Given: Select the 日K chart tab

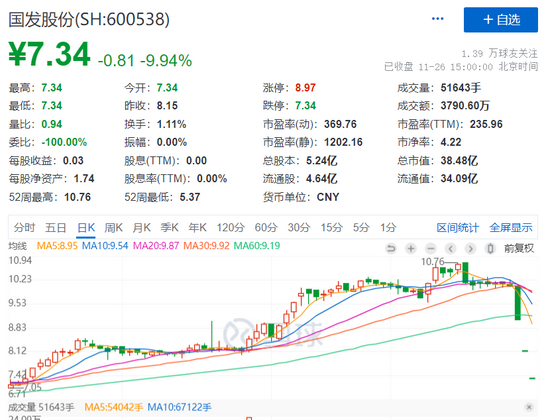Looking at the screenshot, I should [x=86, y=228].
